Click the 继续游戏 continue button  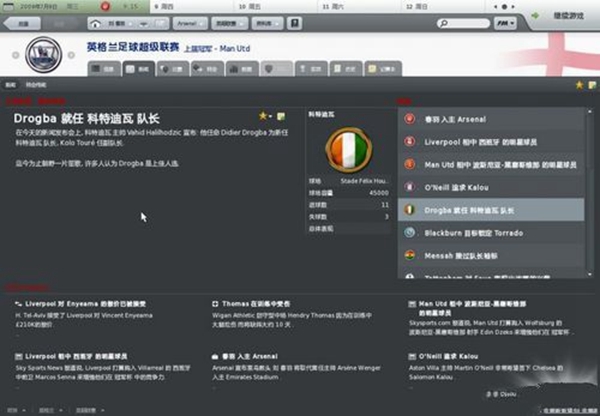[x=569, y=16]
